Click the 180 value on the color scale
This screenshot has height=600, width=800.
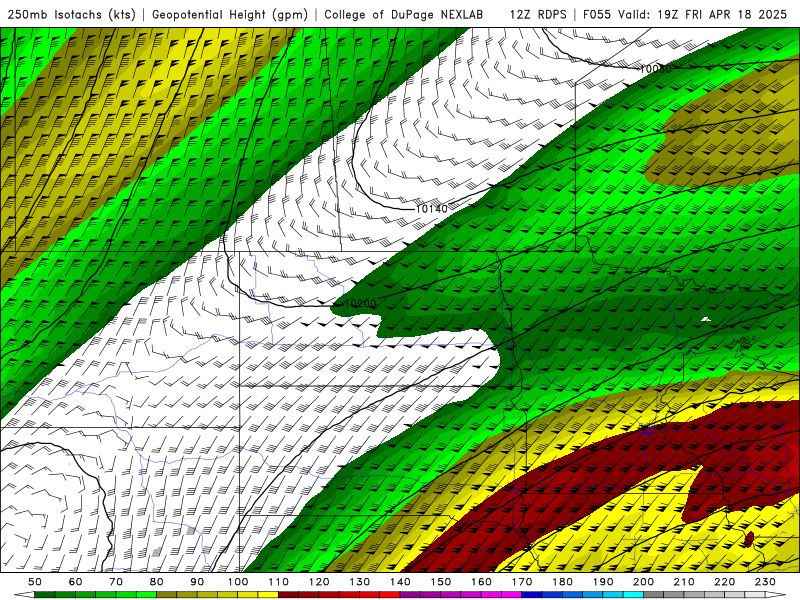click(x=562, y=582)
